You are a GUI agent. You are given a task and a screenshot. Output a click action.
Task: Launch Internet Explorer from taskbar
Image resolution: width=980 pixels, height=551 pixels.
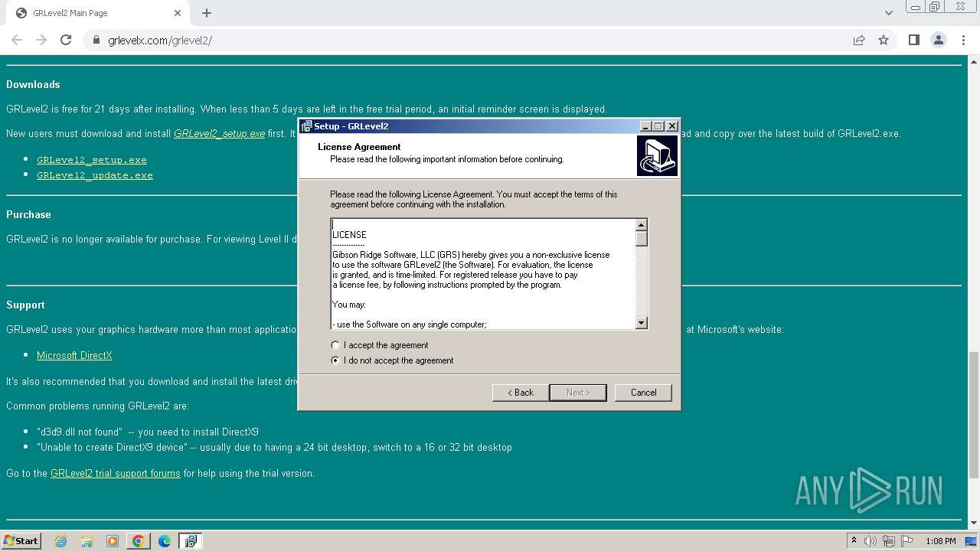click(61, 541)
